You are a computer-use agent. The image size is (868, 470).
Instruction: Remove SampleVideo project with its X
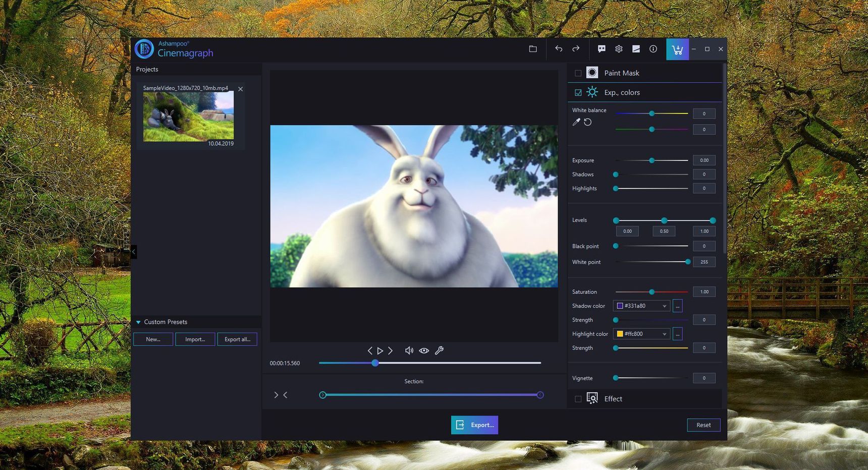(x=241, y=89)
